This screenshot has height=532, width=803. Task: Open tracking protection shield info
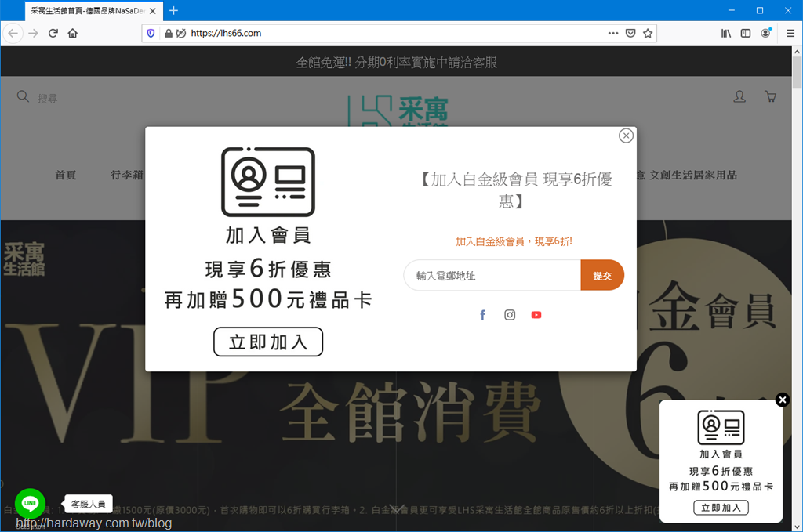pyautogui.click(x=151, y=33)
